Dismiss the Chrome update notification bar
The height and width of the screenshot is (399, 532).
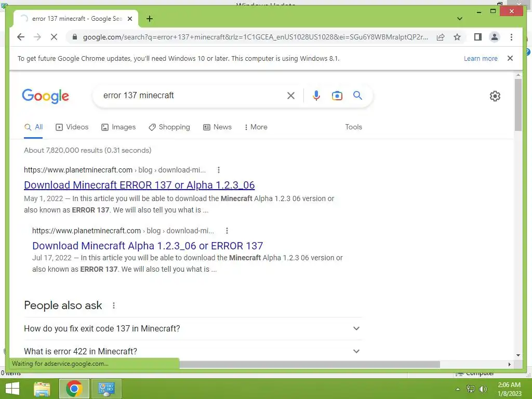pos(510,58)
